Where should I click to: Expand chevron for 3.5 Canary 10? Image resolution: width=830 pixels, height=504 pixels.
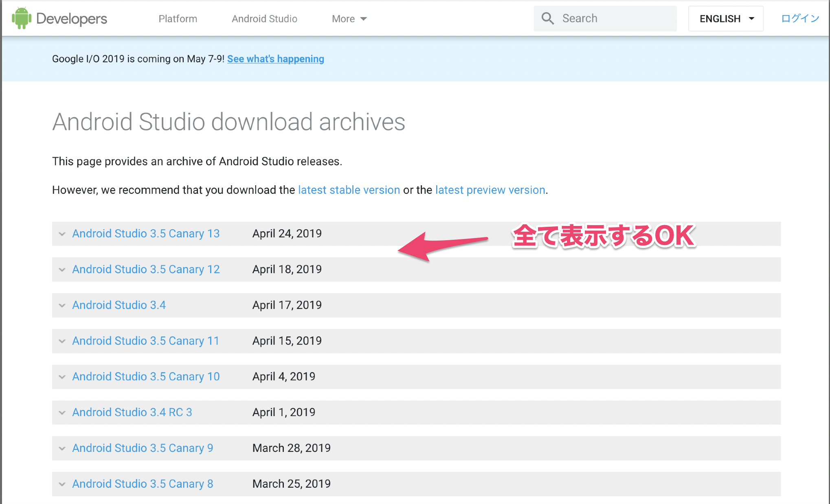tap(62, 377)
